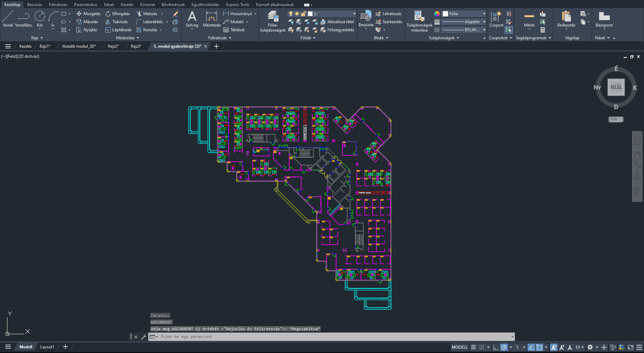This screenshot has width=644, height=353.
Task: Toggle object snap tracking in status bar
Action: click(x=531, y=347)
